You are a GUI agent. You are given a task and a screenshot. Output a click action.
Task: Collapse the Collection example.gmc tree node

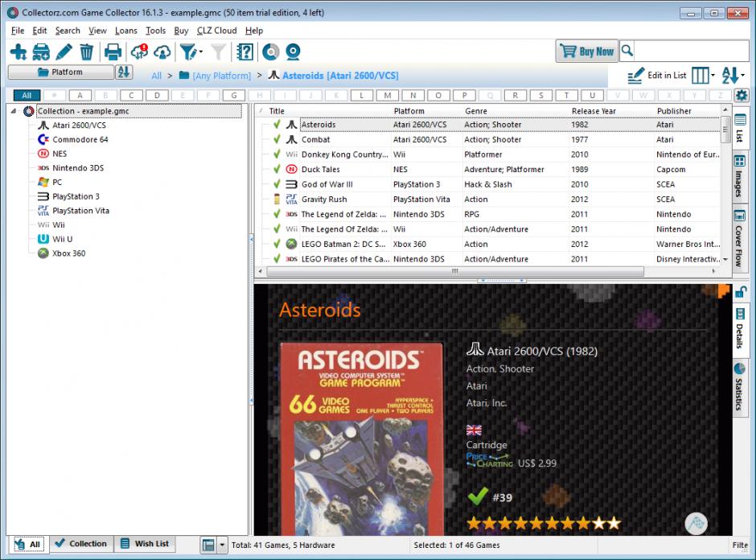click(14, 111)
